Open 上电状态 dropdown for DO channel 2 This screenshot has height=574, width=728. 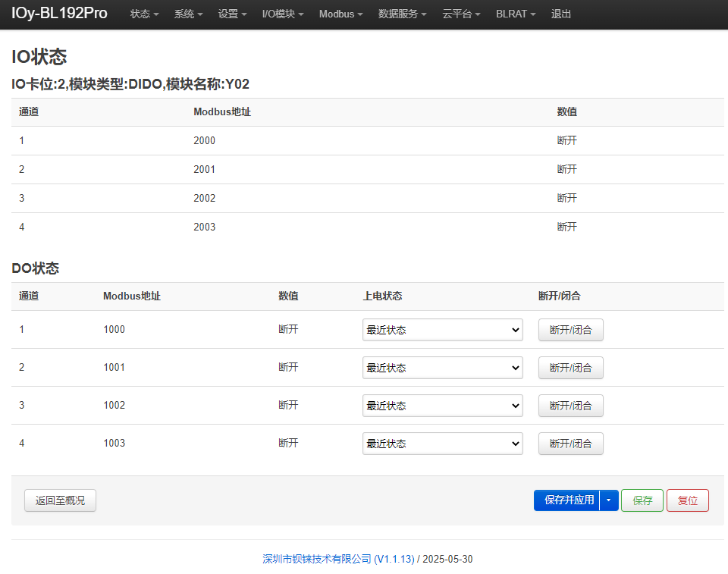[442, 368]
